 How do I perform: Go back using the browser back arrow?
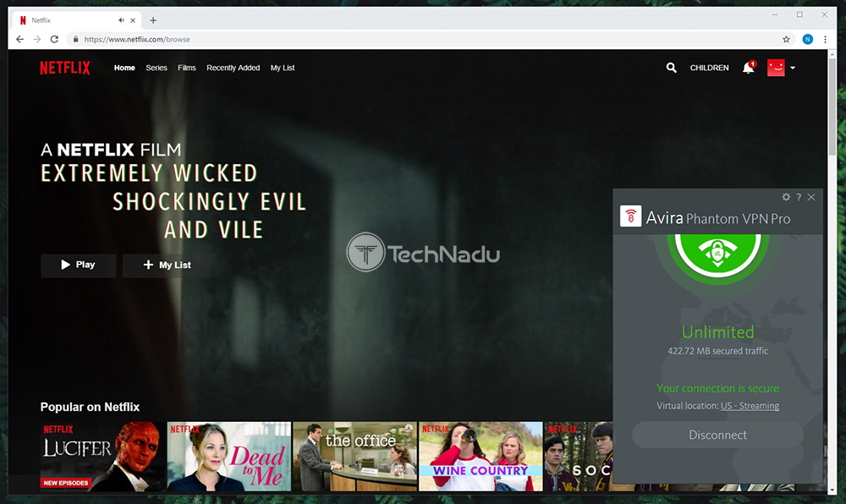click(x=20, y=40)
